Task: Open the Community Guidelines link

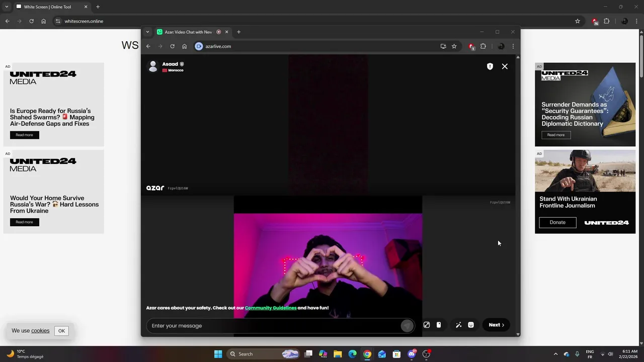Action: point(271,308)
